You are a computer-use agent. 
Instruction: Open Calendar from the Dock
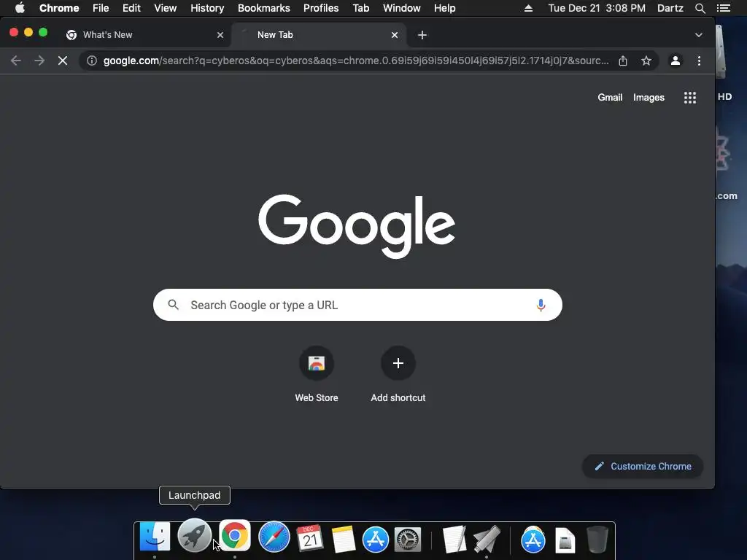[x=310, y=538]
